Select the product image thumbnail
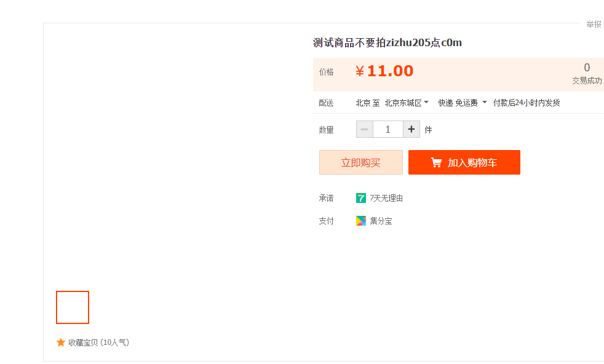Image resolution: width=604 pixels, height=364 pixels. pos(73,307)
